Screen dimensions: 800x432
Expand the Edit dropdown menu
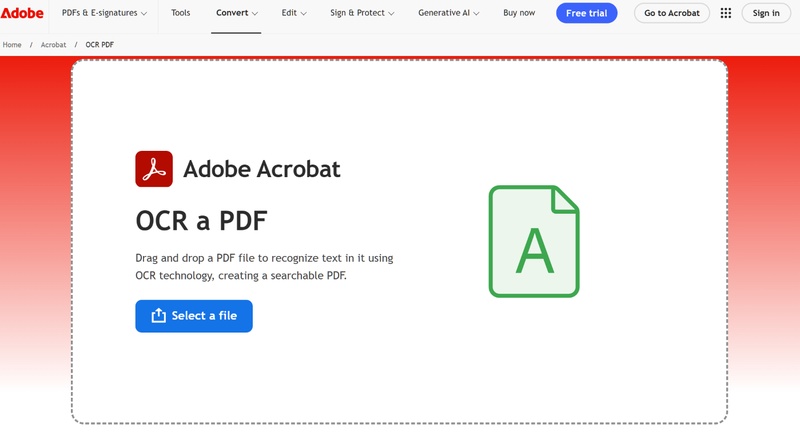tap(294, 13)
